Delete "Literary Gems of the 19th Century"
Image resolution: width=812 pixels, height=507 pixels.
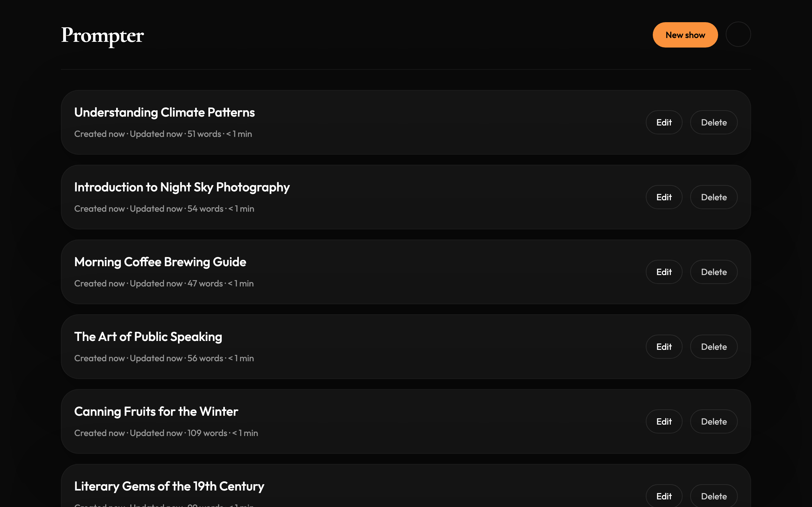[714, 496]
